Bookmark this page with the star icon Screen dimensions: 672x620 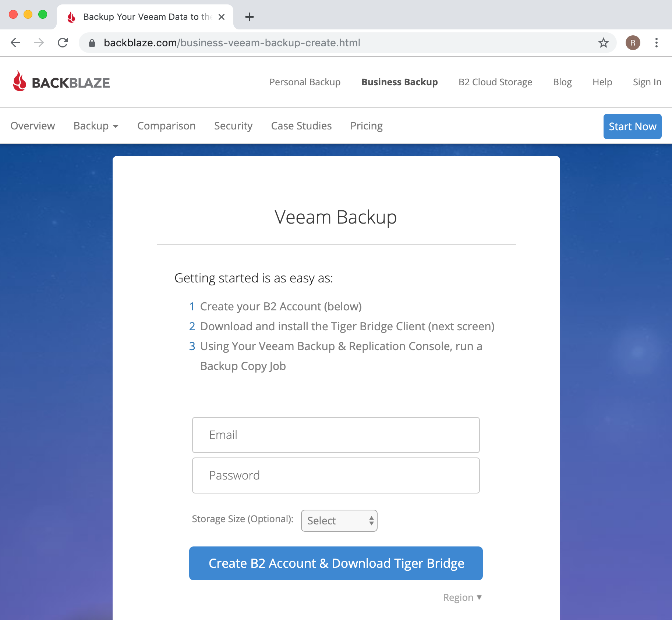tap(604, 43)
